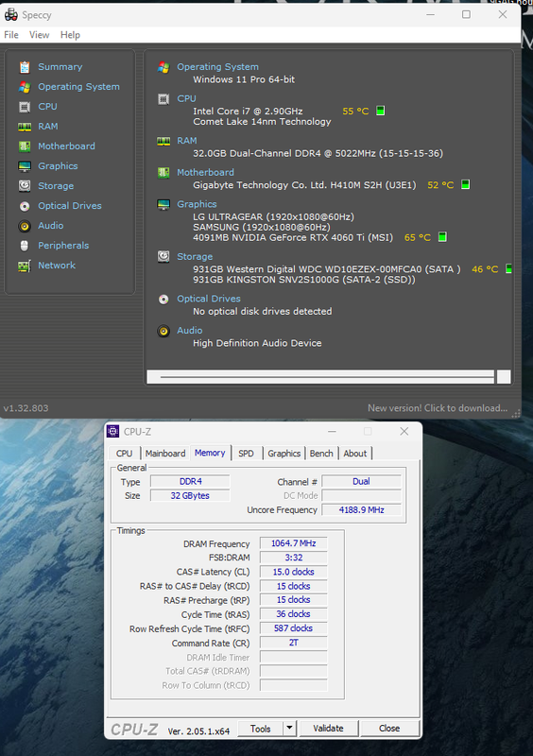Click the Windows flag icon beside Operating System heading
Viewport: 533px width, 756px height.
[x=163, y=67]
